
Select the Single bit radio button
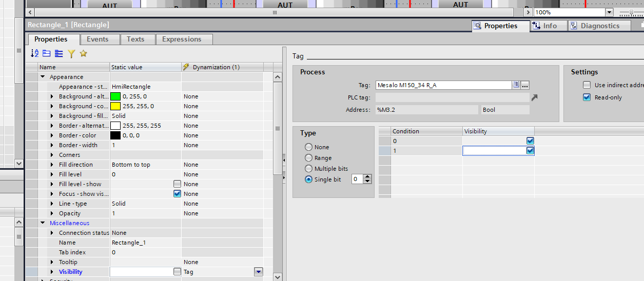pos(308,179)
